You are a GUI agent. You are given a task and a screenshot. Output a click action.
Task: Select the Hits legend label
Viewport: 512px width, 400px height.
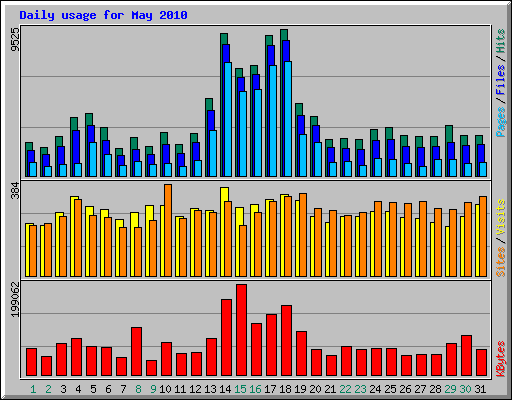500,41
